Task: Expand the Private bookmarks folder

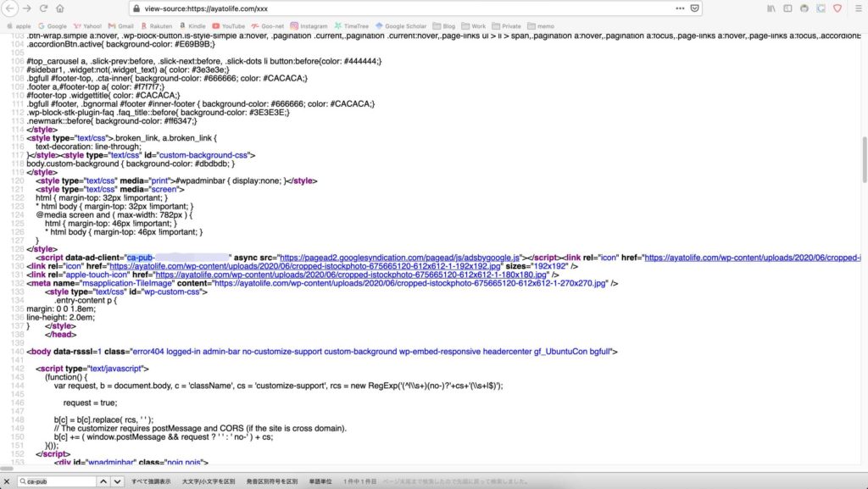Action: pyautogui.click(x=507, y=26)
